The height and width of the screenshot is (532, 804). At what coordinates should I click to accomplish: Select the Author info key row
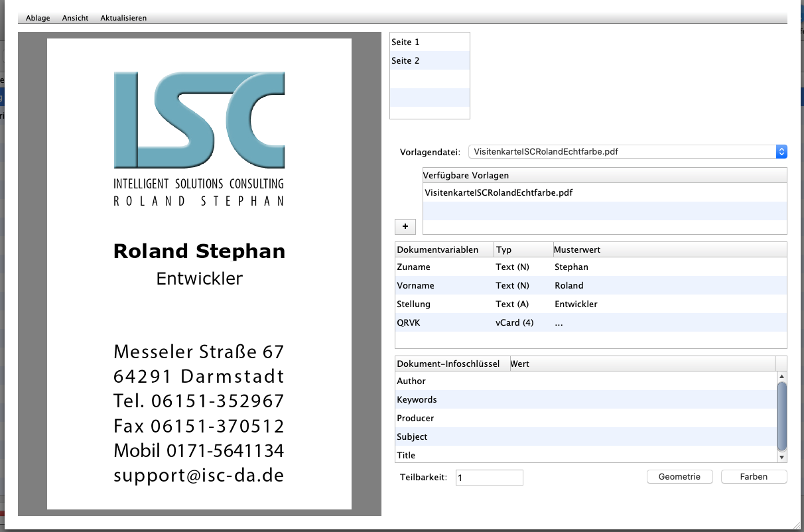point(586,381)
